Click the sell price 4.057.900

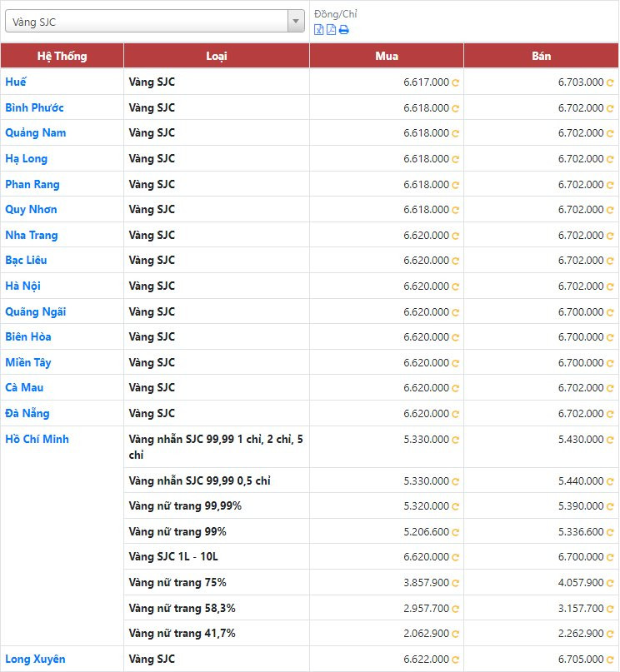(x=581, y=583)
